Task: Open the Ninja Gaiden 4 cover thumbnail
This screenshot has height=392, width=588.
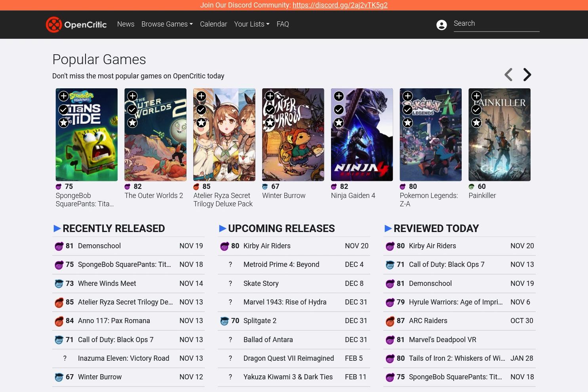Action: click(362, 135)
